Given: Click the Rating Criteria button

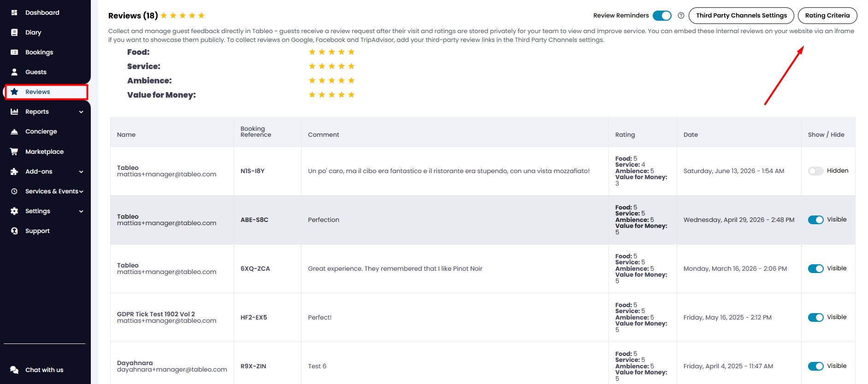Looking at the screenshot, I should (827, 16).
